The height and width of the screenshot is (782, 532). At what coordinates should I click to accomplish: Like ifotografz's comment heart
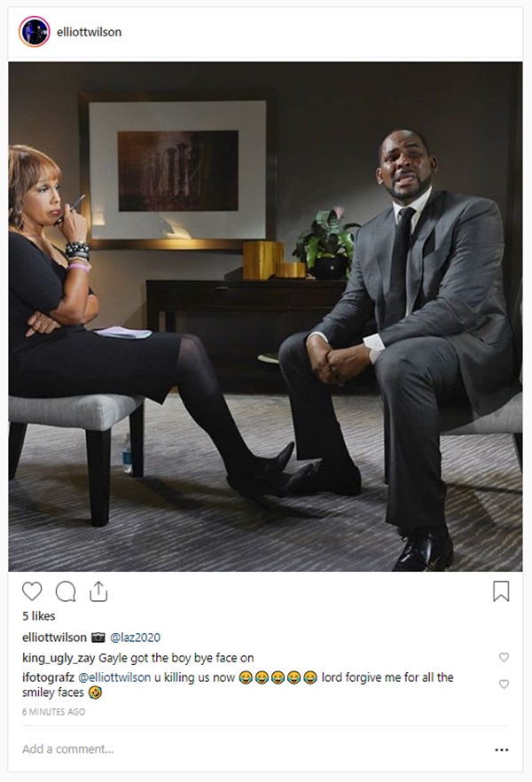point(505,684)
